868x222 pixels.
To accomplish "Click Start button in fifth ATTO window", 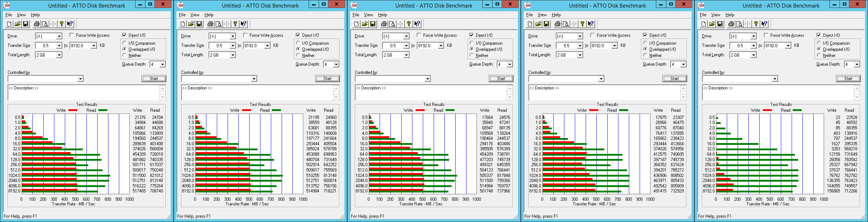I will click(x=848, y=79).
